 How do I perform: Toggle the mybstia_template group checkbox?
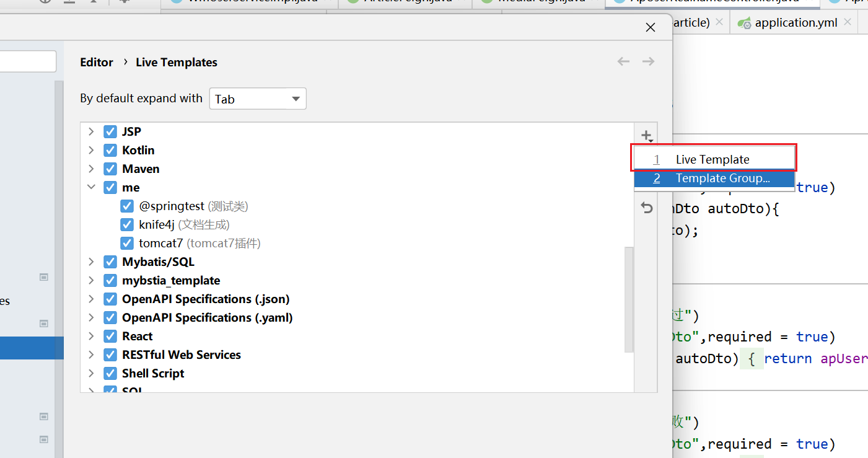pos(110,280)
